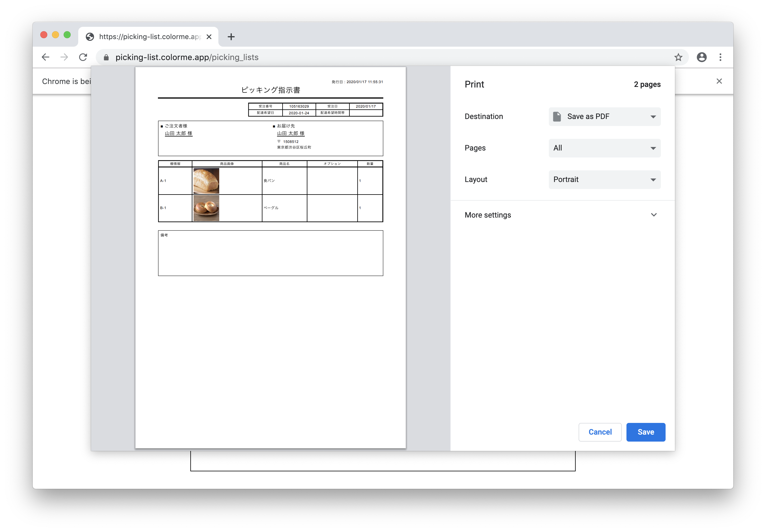766x532 pixels.
Task: Open a new tab with plus icon
Action: pyautogui.click(x=231, y=37)
